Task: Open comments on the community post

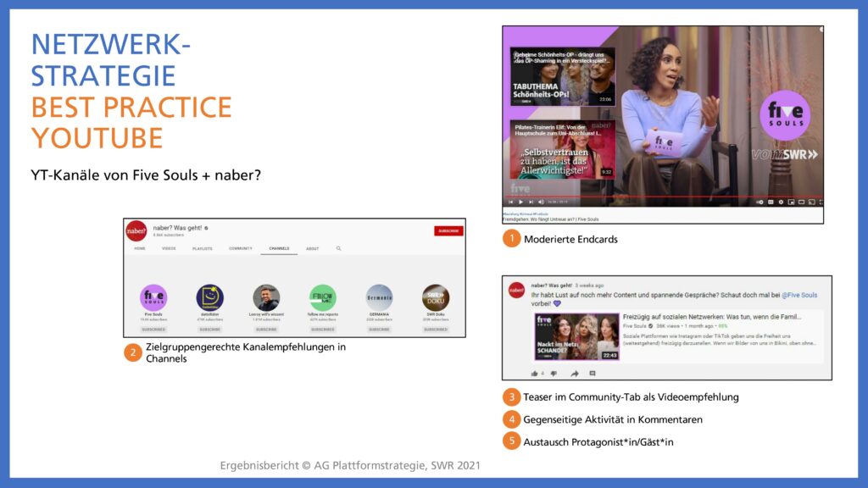Action: tap(593, 373)
